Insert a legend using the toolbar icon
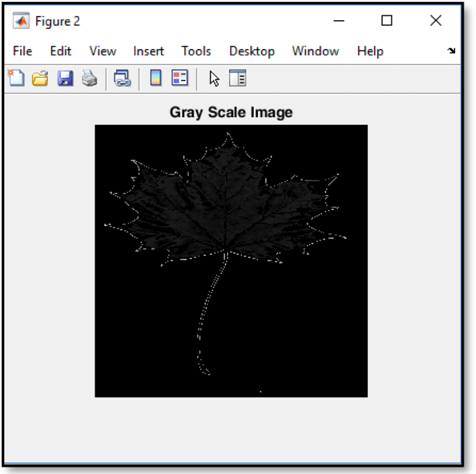The width and height of the screenshot is (476, 474). tap(180, 78)
